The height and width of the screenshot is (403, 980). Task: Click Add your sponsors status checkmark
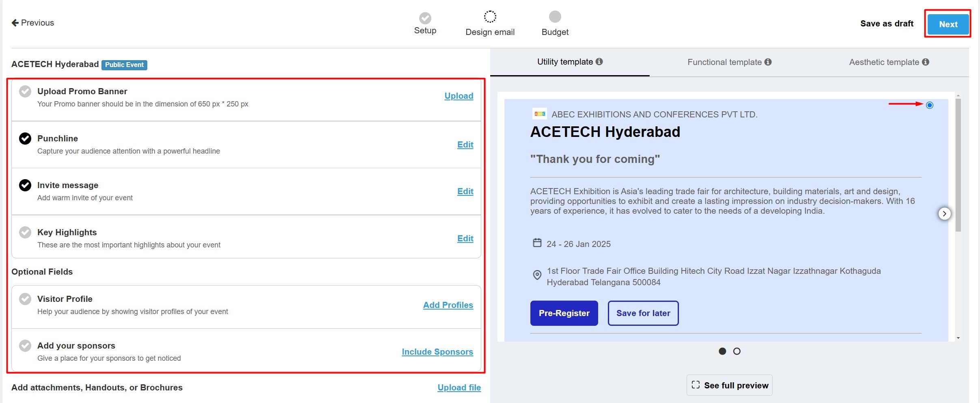(x=25, y=346)
